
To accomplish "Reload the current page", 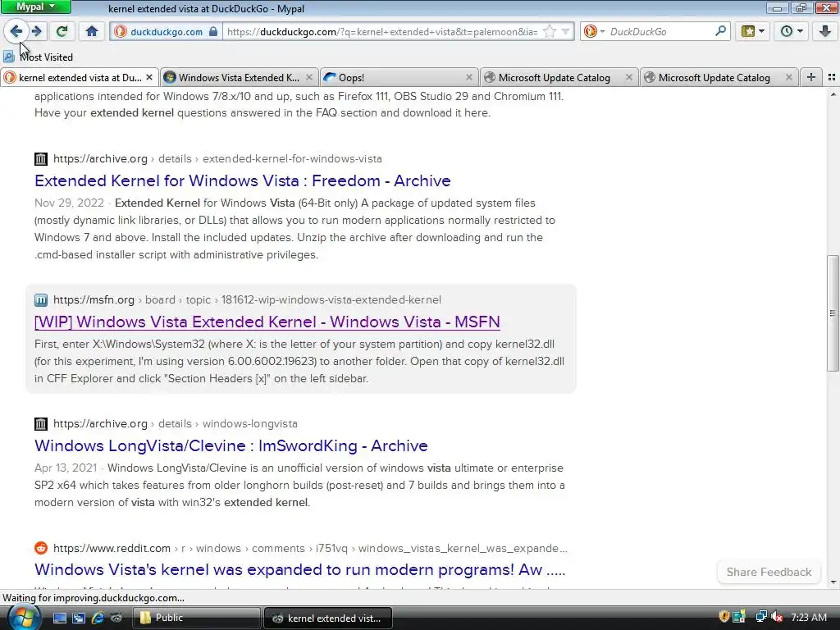I will pyautogui.click(x=62, y=31).
